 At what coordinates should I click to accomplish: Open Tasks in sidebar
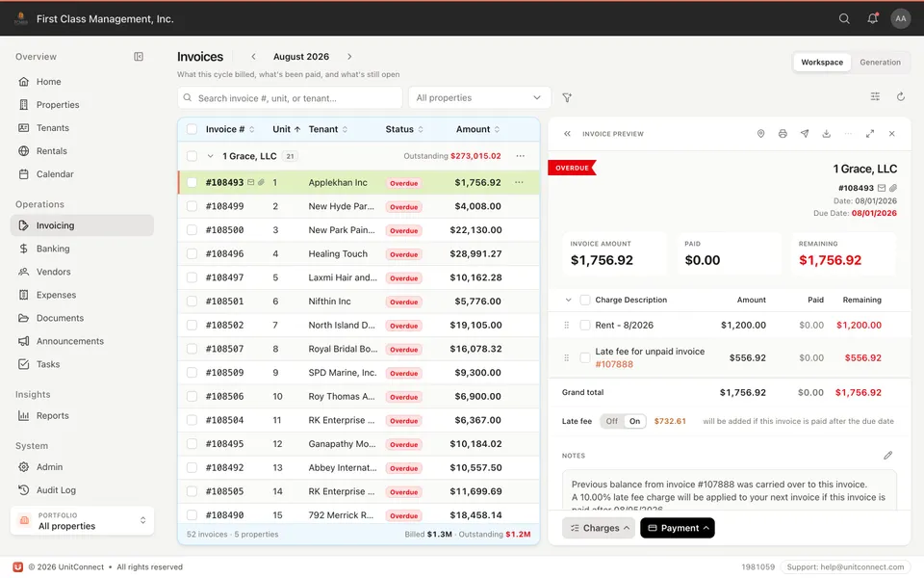coord(82,364)
